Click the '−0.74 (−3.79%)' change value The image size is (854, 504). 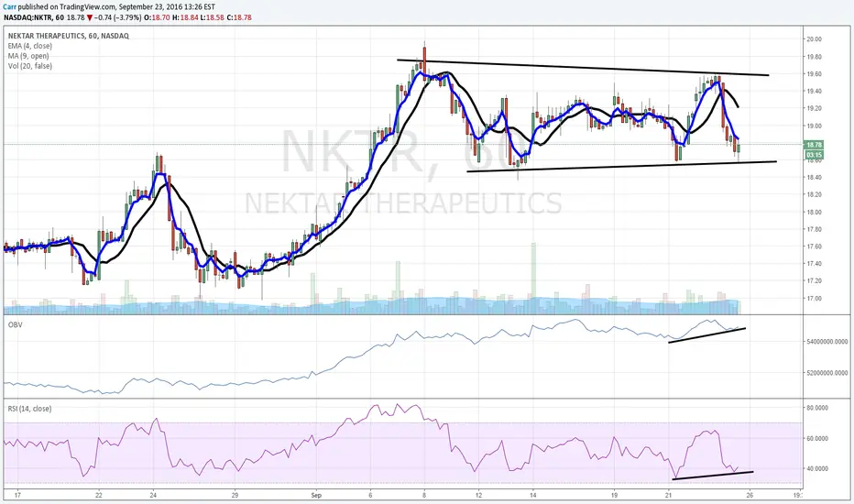117,17
